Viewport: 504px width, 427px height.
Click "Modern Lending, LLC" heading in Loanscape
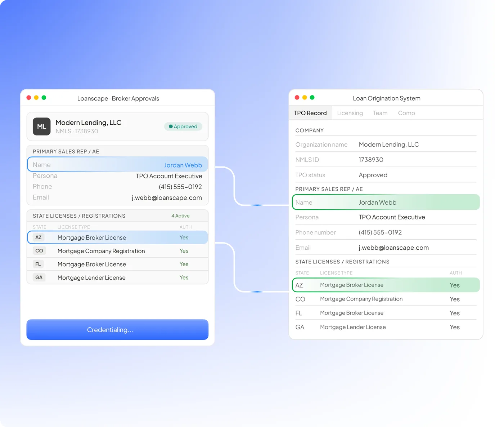click(88, 123)
